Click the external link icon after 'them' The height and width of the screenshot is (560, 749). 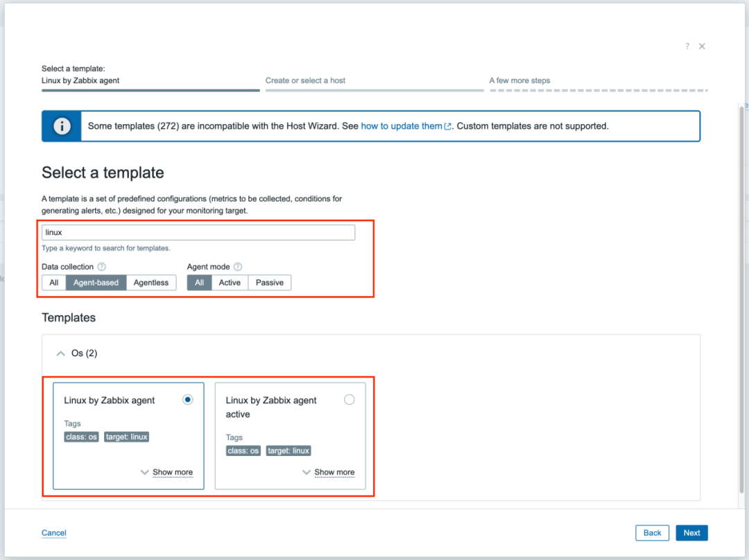click(x=447, y=127)
